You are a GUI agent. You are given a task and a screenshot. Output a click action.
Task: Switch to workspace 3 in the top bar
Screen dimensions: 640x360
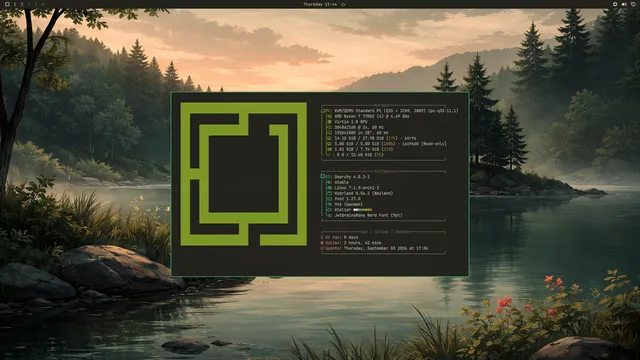pos(29,4)
